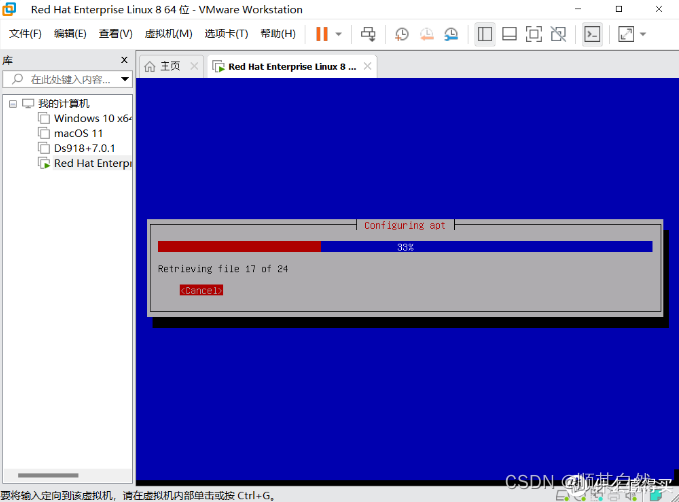
Task: Open the 编辑(E) menu
Action: pos(70,33)
